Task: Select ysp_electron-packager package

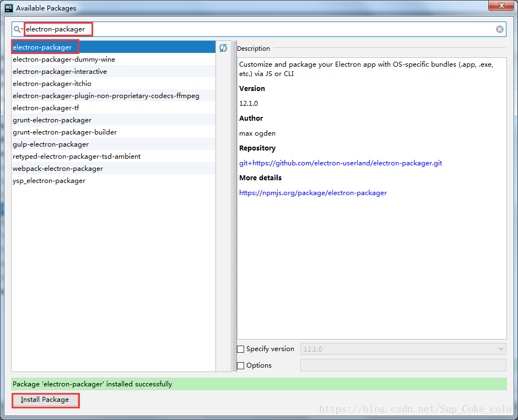Action: 114,180
